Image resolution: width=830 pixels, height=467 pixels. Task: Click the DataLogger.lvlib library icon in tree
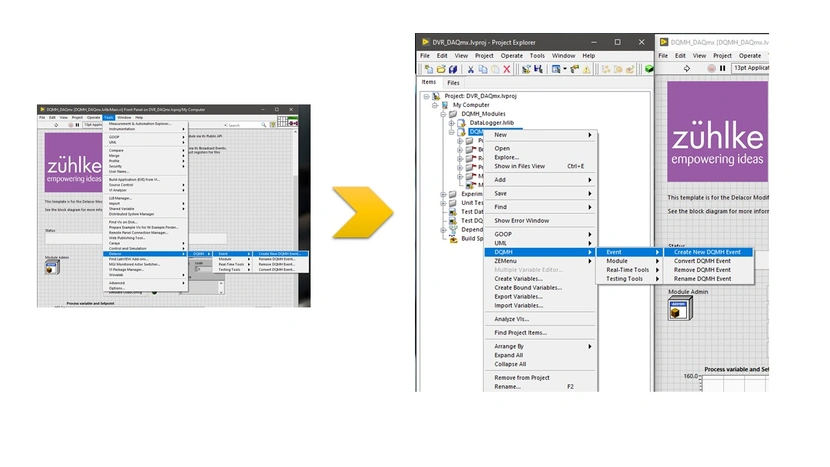[x=462, y=122]
